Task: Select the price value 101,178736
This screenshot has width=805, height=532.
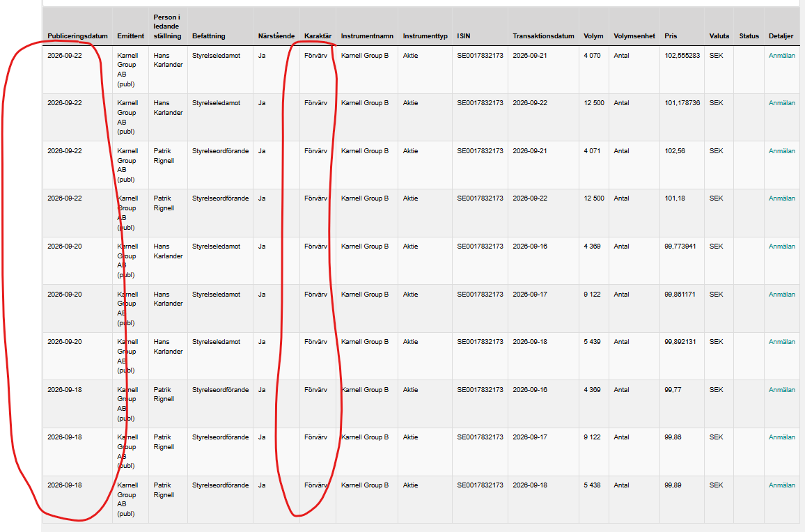Action: [682, 103]
